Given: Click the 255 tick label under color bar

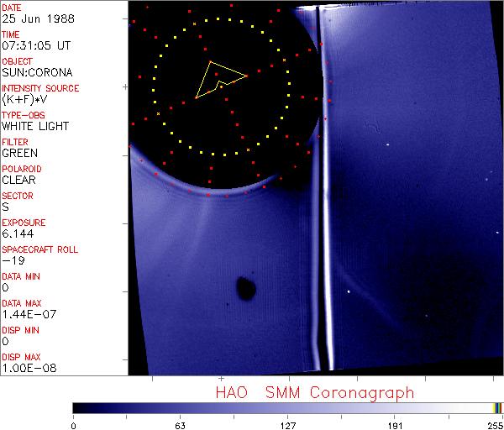Looking at the screenshot, I should pyautogui.click(x=494, y=424).
